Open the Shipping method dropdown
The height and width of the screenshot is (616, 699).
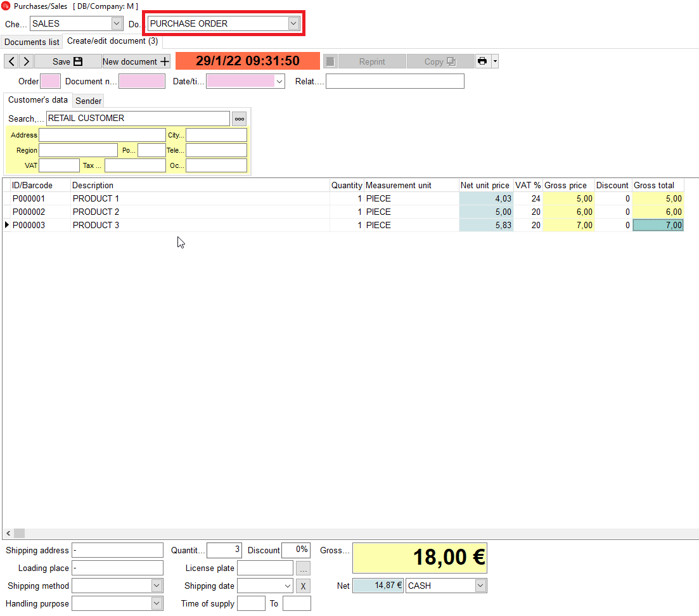point(157,586)
